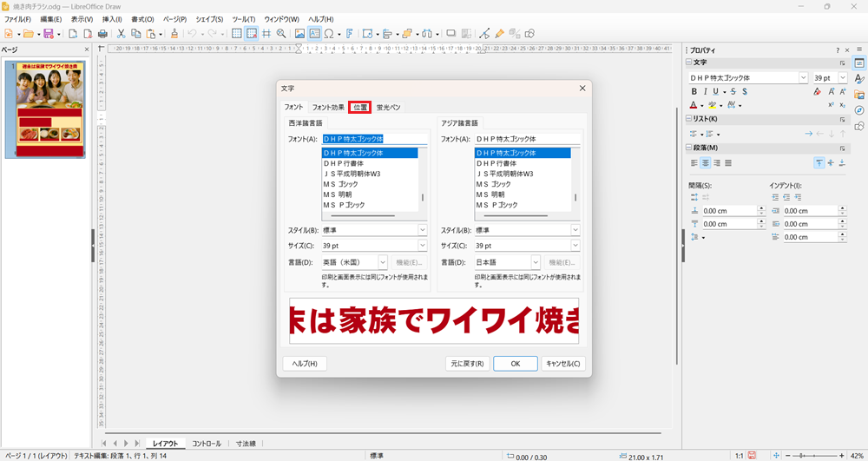The height and width of the screenshot is (461, 868).
Task: Open Zoom & Pan magnifier tool
Action: click(281, 34)
